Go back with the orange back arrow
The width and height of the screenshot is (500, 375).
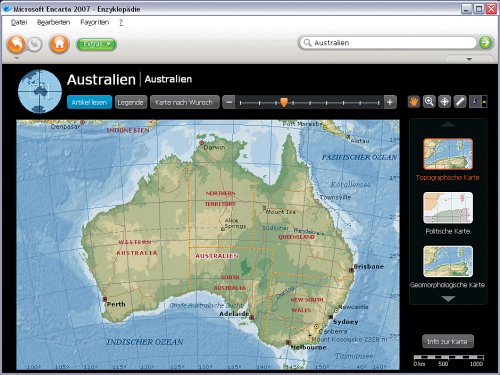coord(16,44)
